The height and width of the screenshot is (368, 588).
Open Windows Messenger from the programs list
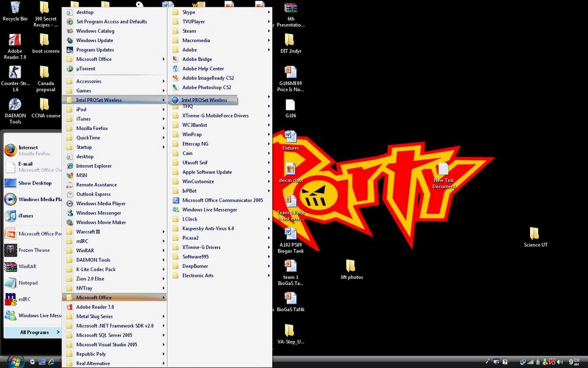click(x=114, y=213)
